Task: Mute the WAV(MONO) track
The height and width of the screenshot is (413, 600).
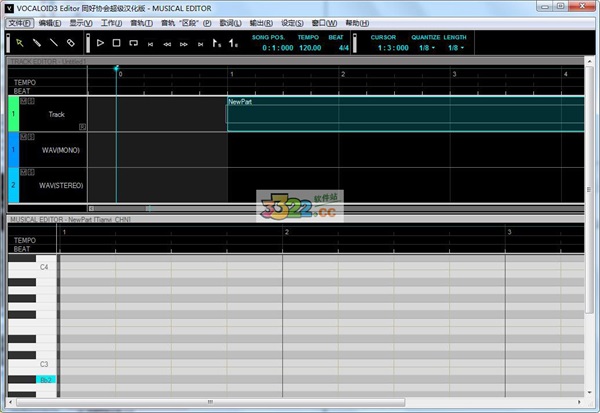Action: [23, 137]
